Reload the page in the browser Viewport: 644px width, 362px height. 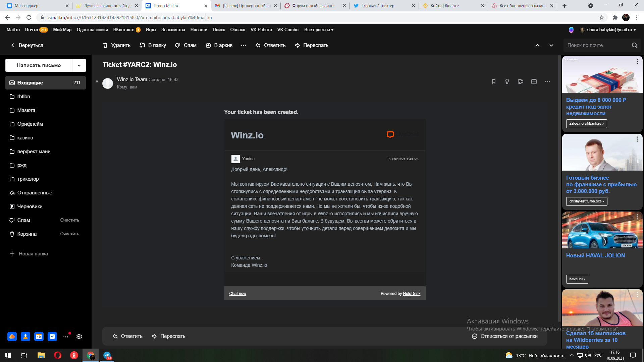29,17
